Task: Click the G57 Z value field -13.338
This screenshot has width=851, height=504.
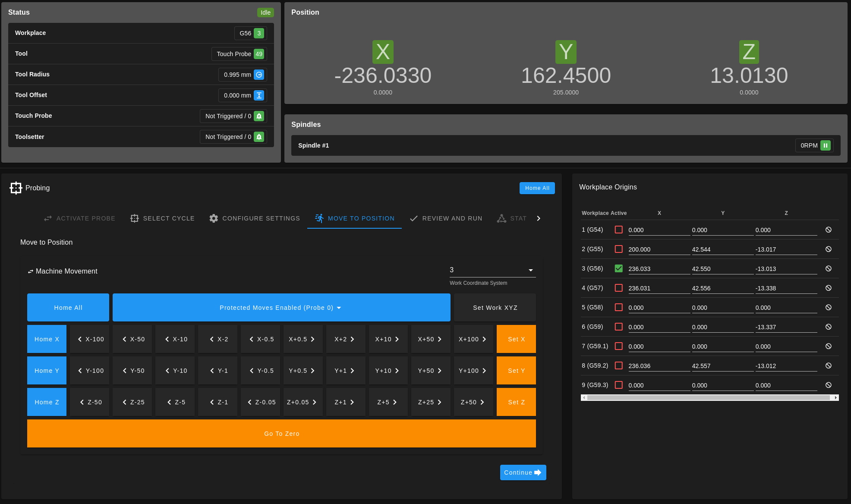Action: [x=786, y=288]
